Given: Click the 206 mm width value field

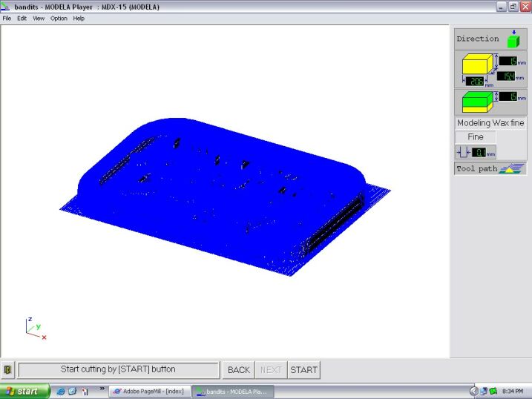Looking at the screenshot, I should tap(475, 81).
